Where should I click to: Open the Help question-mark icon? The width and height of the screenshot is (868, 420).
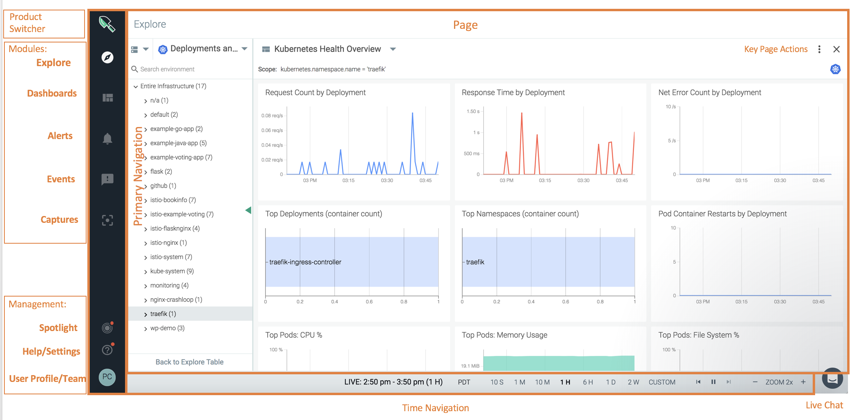click(x=107, y=349)
